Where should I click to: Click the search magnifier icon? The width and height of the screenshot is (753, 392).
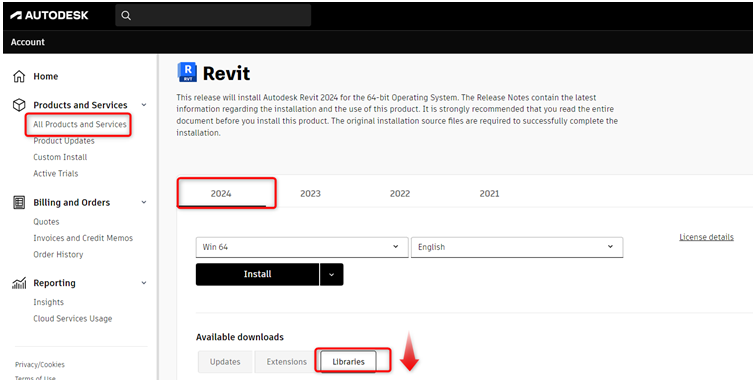tap(126, 15)
